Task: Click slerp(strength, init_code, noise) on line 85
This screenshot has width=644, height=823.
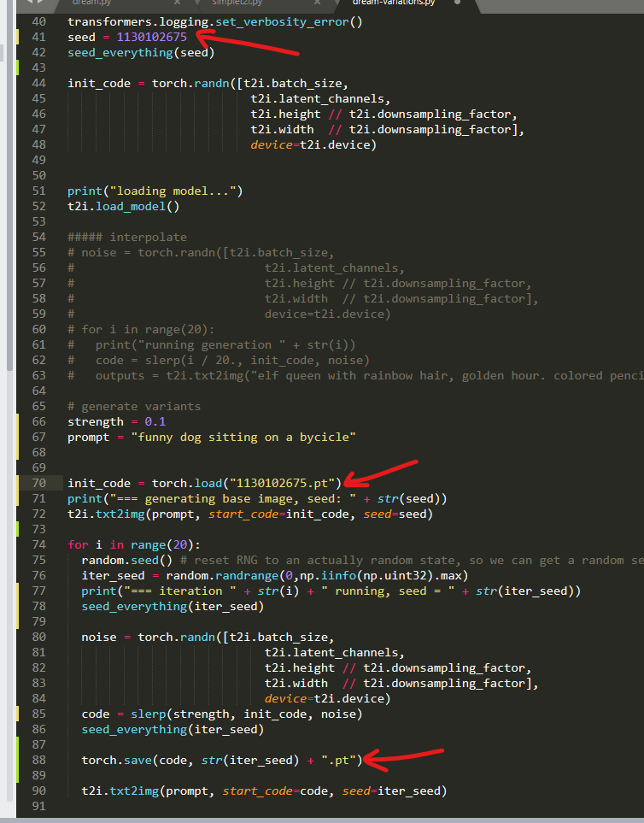Action: point(247,714)
